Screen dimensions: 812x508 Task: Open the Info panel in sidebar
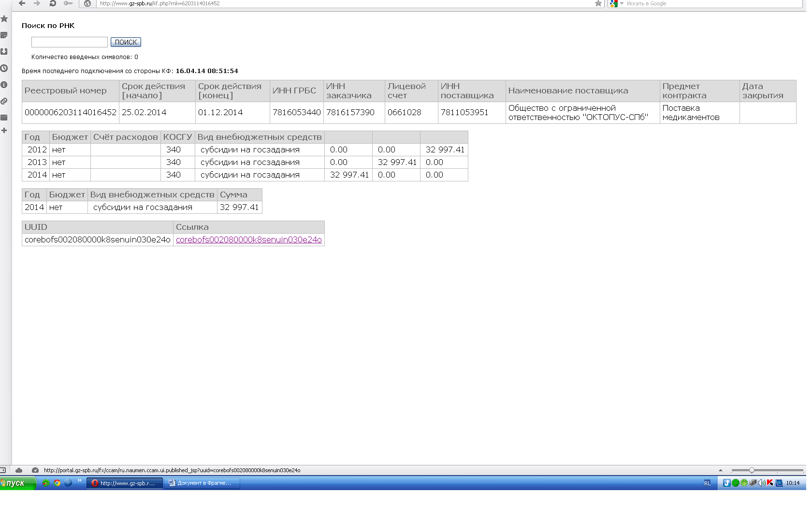tap(4, 85)
